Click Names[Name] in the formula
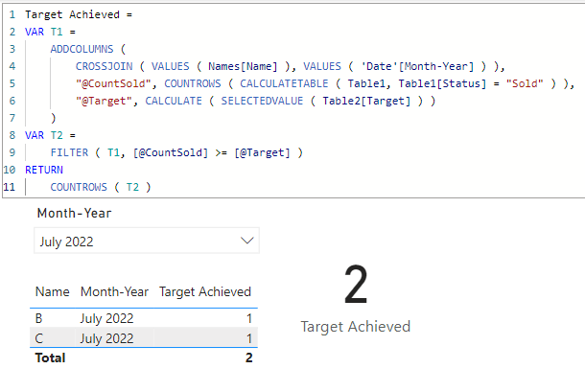The height and width of the screenshot is (392, 585). [243, 66]
